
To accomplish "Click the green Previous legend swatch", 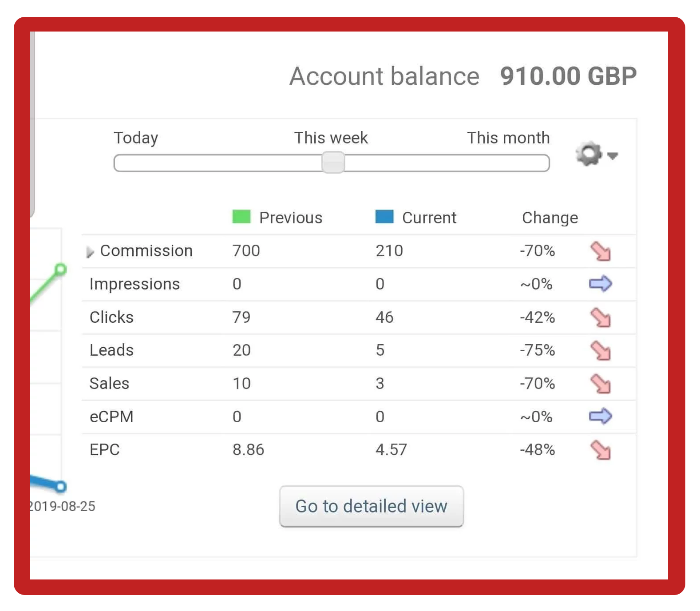I will [x=241, y=217].
